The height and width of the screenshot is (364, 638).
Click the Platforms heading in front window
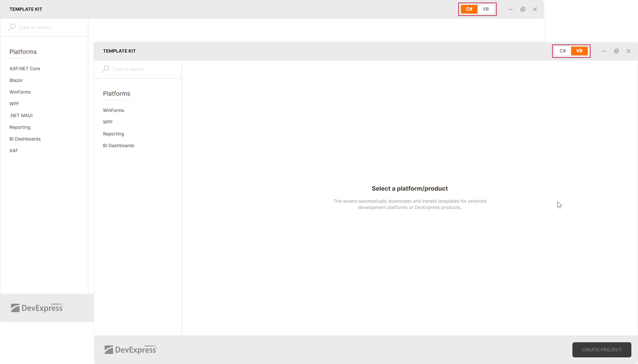pos(117,94)
